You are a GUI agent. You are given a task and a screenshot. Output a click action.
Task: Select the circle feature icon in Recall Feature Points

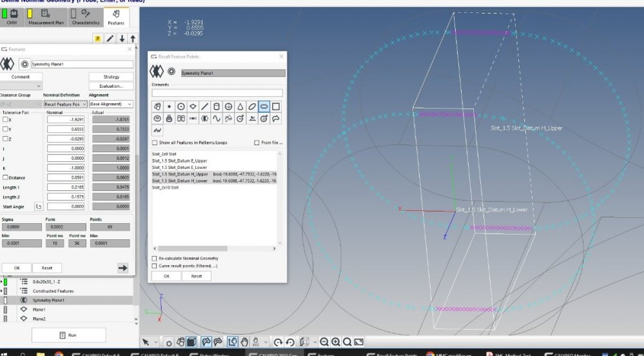click(x=181, y=106)
